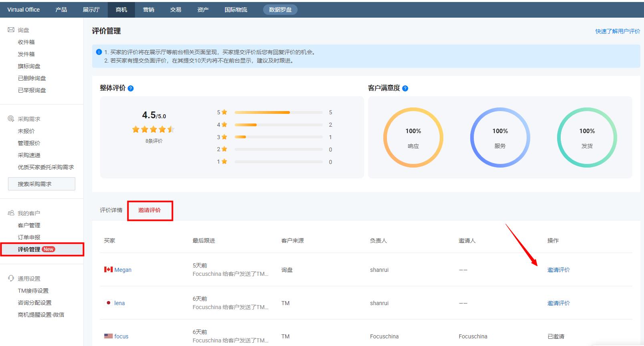
Task: Open 已删除询盘 in sidebar
Action: pyautogui.click(x=32, y=78)
